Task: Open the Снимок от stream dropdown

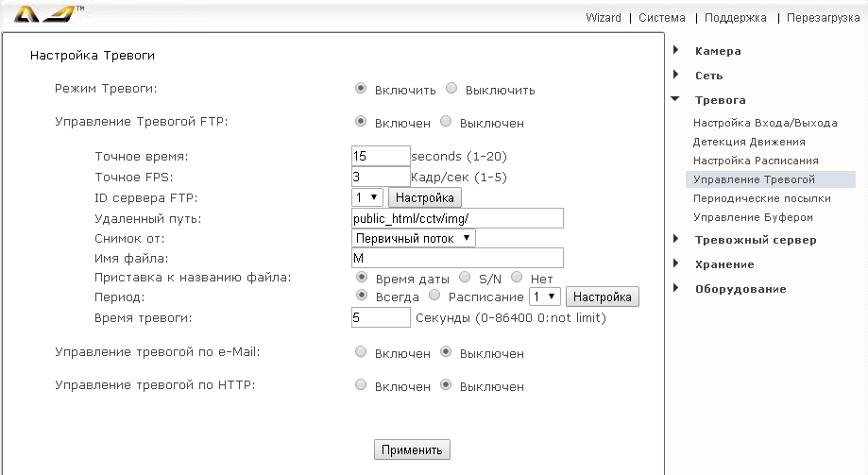Action: tap(413, 238)
